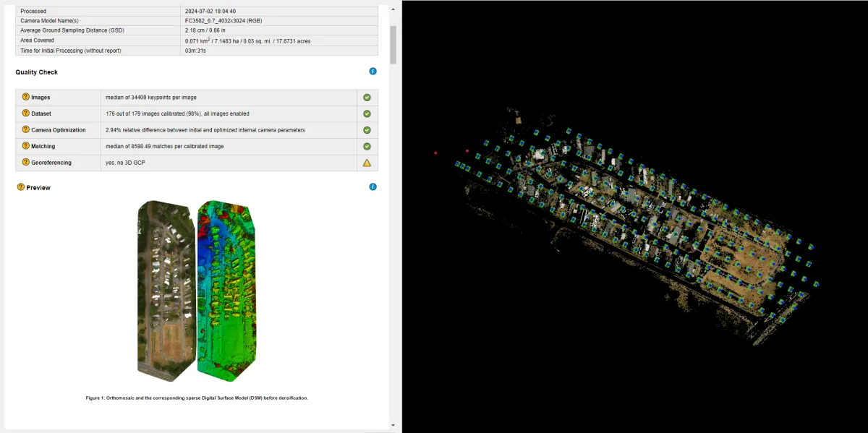The height and width of the screenshot is (433, 868).
Task: Click the help icon beside Dataset
Action: (x=25, y=113)
